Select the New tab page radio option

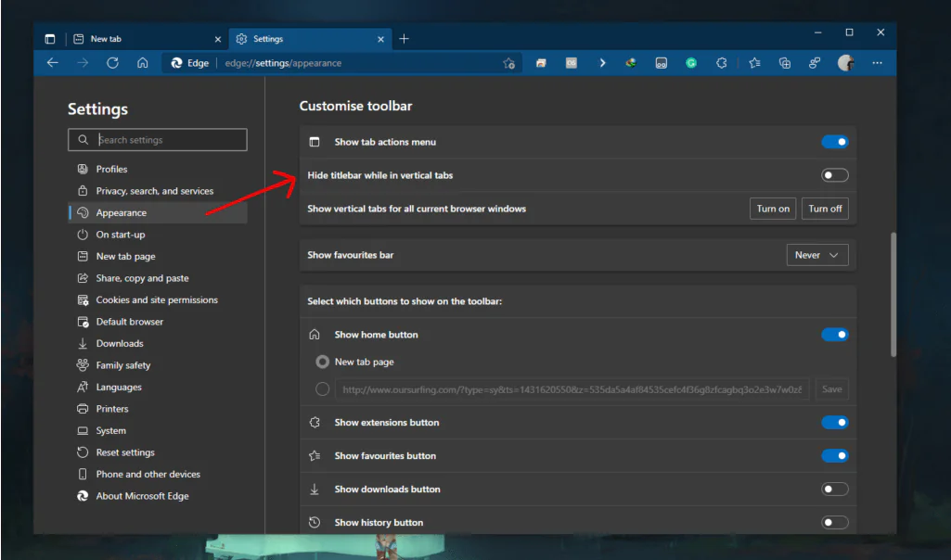click(x=323, y=362)
